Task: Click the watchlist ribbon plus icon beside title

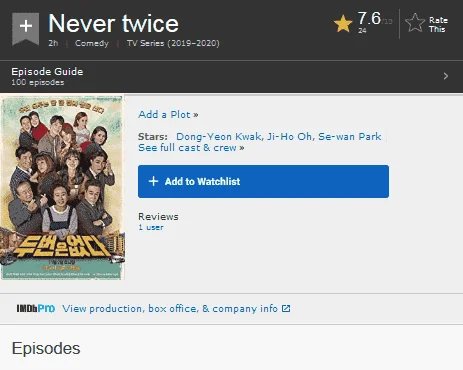Action: 26,29
